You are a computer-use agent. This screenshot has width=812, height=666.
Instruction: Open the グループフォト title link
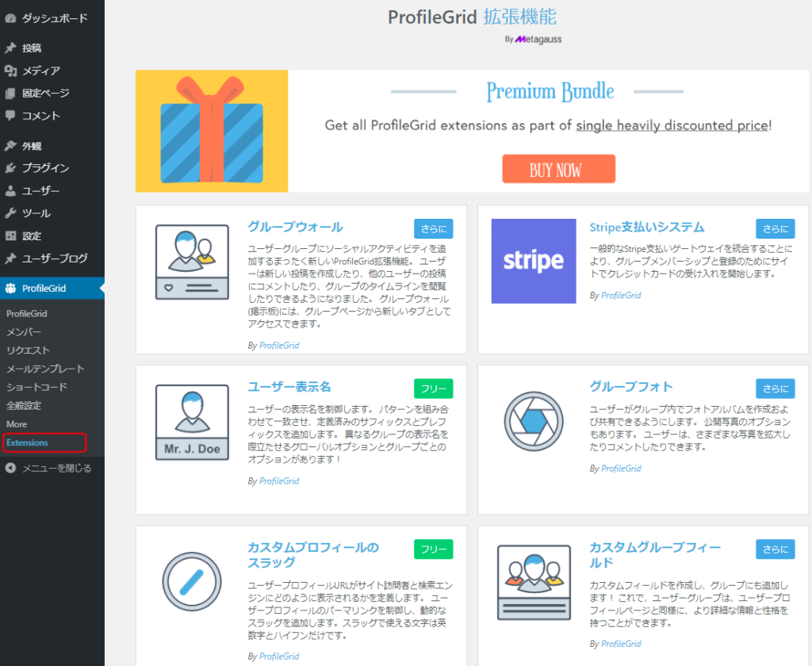point(630,387)
